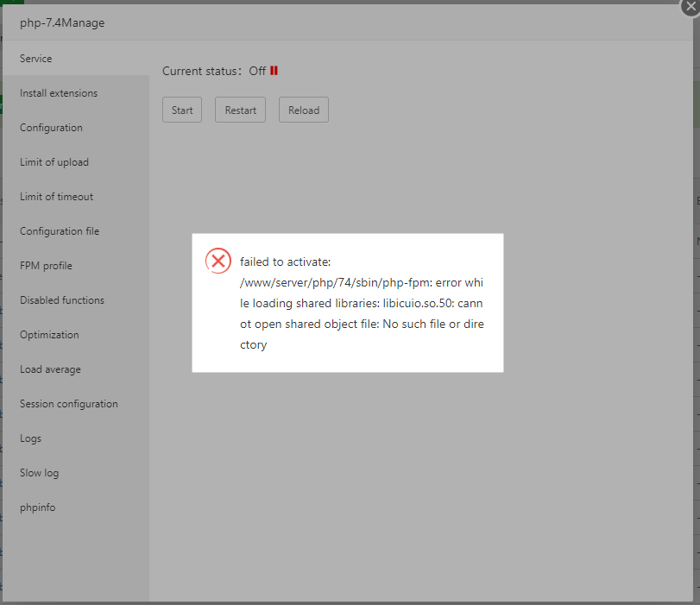
Task: Close the php-7.4 Manage dialog
Action: coord(689,6)
